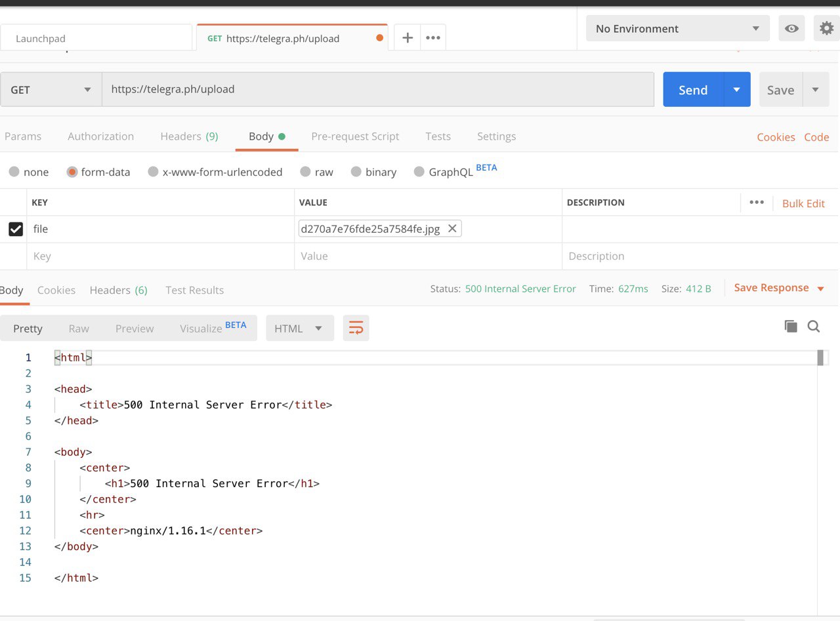This screenshot has height=621, width=840.
Task: Choose the x-www-form-urlencoded body radio
Action: [153, 172]
